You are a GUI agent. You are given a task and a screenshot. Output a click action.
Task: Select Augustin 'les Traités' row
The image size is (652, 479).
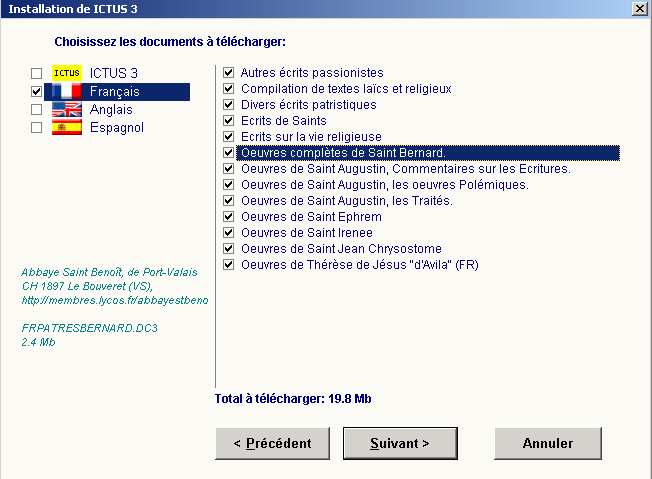pyautogui.click(x=347, y=201)
